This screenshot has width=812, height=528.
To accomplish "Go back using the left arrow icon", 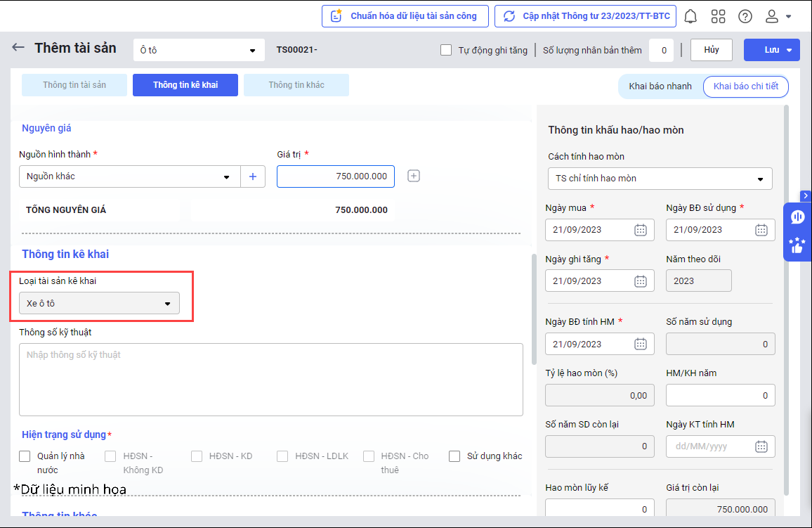I will [x=18, y=48].
